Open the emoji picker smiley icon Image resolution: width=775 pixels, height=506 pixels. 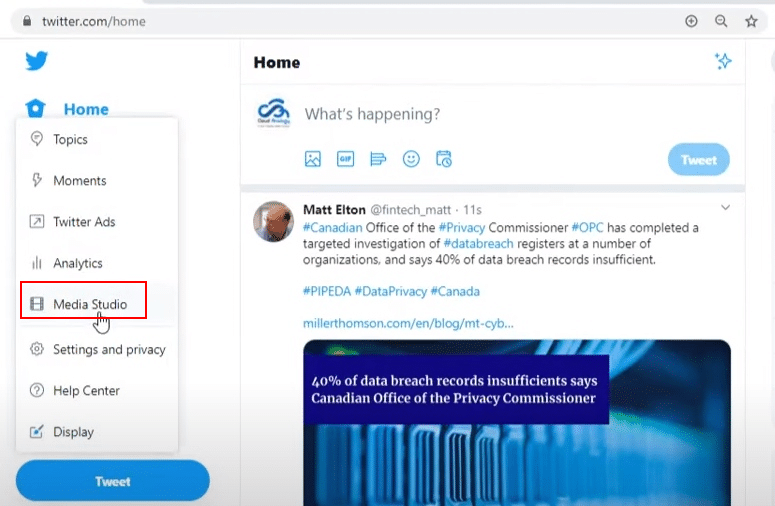(411, 159)
